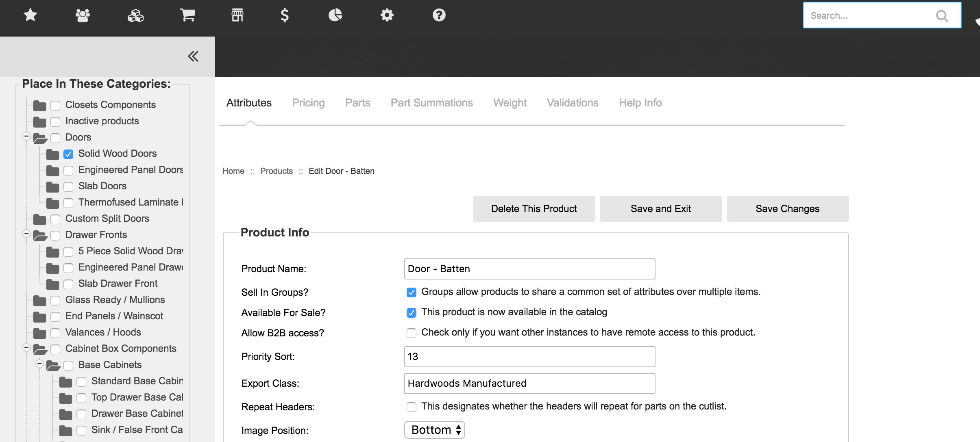Click the Priority Sort input field
980x442 pixels.
[x=529, y=357]
